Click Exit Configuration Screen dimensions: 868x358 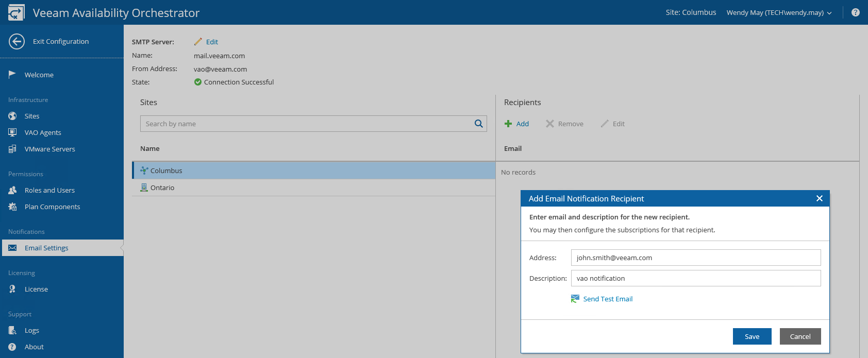coord(61,41)
